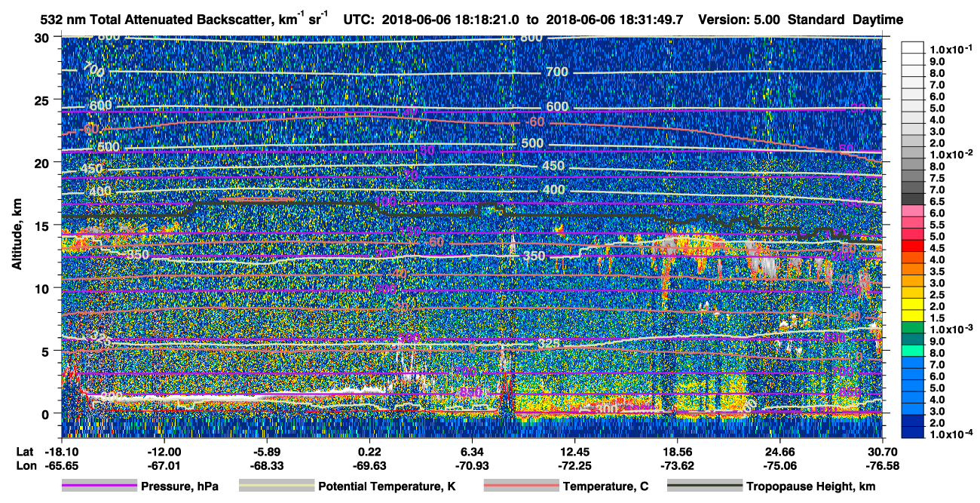
Task: Click the white 325 contour label on plot
Action: (x=550, y=343)
